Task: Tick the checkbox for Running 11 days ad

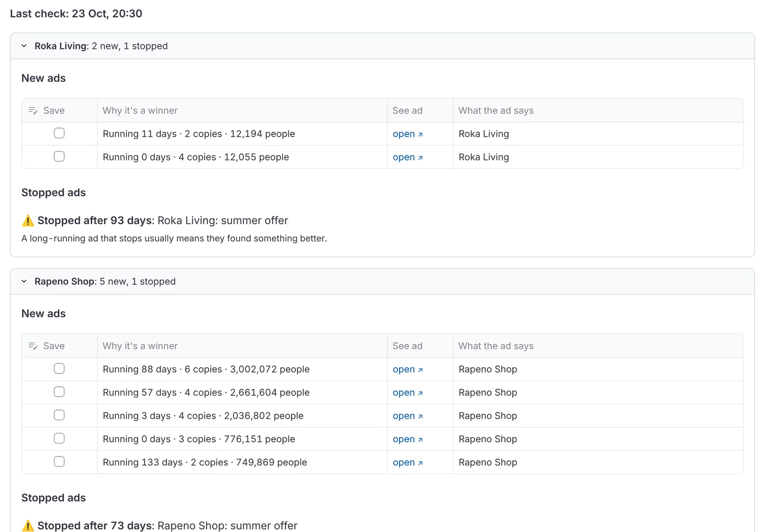Action: pos(59,133)
